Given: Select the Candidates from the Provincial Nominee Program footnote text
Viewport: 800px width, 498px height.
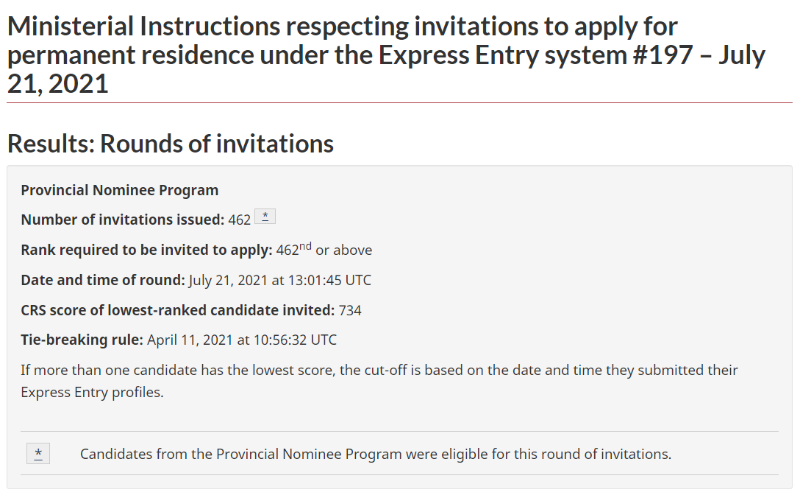Looking at the screenshot, I should 376,454.
